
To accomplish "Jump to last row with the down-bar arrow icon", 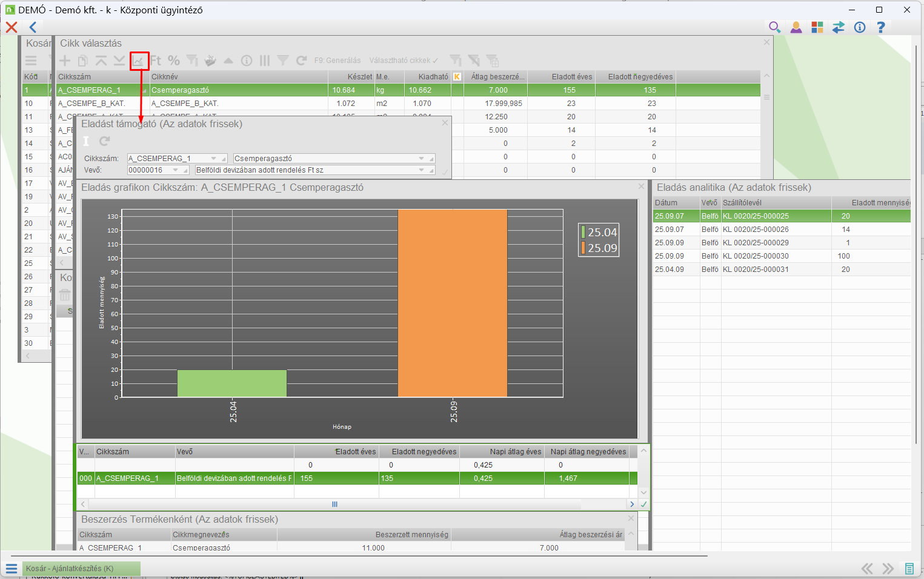I will (119, 61).
